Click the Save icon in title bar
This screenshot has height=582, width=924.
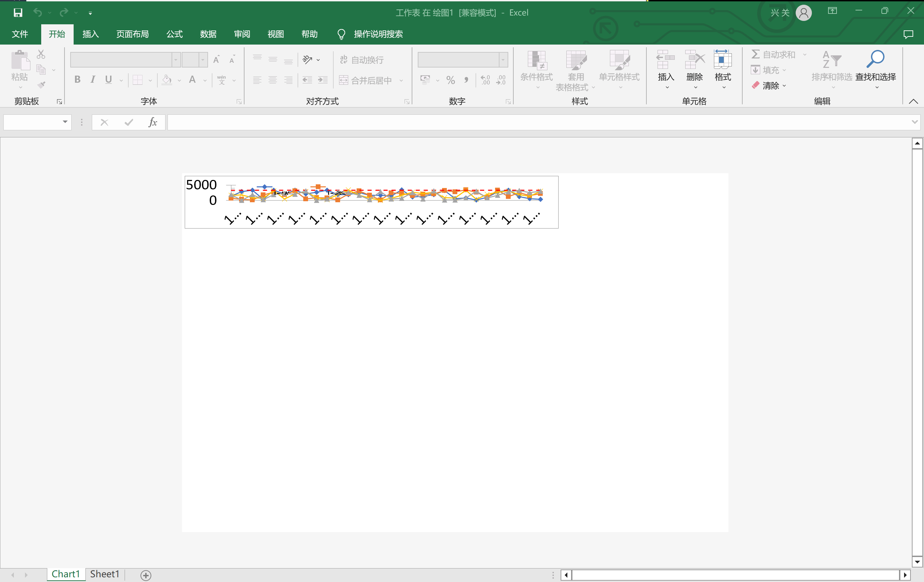[18, 13]
